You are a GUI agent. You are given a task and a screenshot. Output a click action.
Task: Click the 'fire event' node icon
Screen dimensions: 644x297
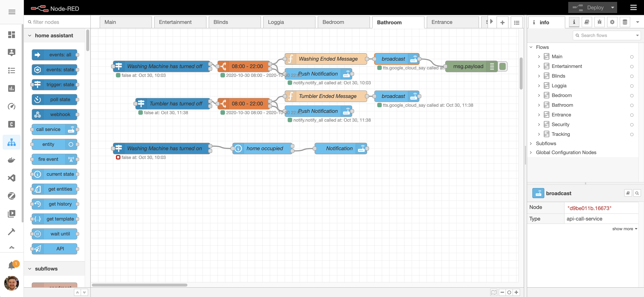pos(71,159)
